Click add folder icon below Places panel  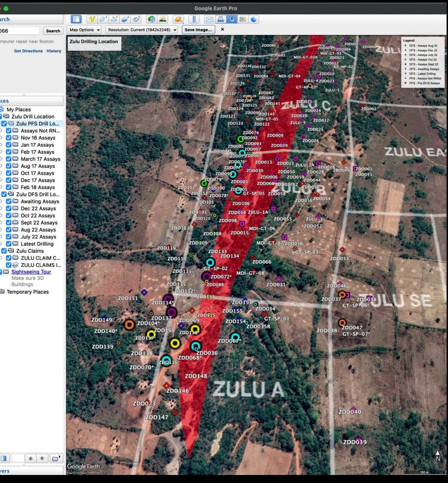[x=57, y=458]
